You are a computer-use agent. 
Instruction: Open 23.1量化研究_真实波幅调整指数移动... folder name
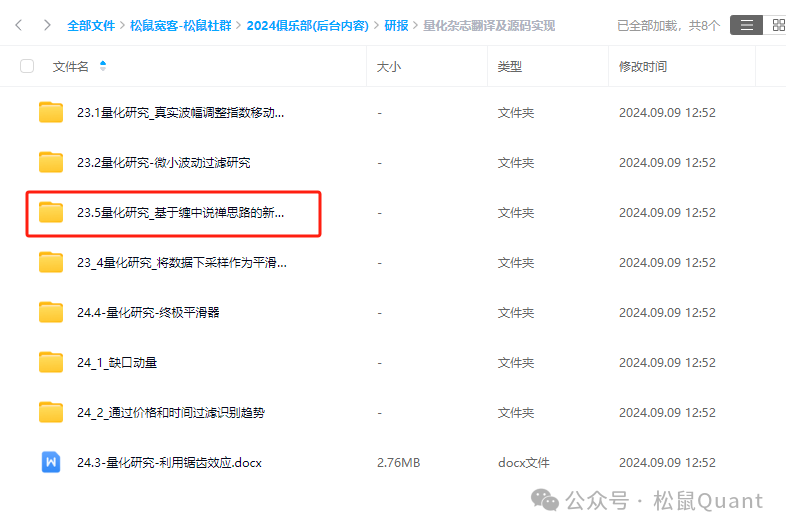click(180, 113)
